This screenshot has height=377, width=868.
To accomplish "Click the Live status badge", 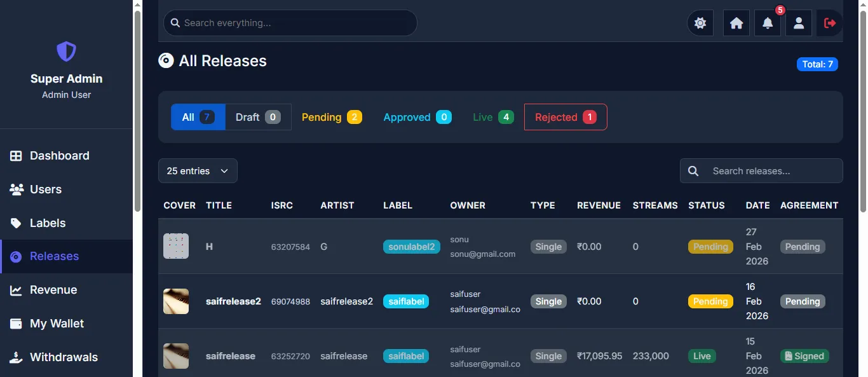I will [x=702, y=356].
